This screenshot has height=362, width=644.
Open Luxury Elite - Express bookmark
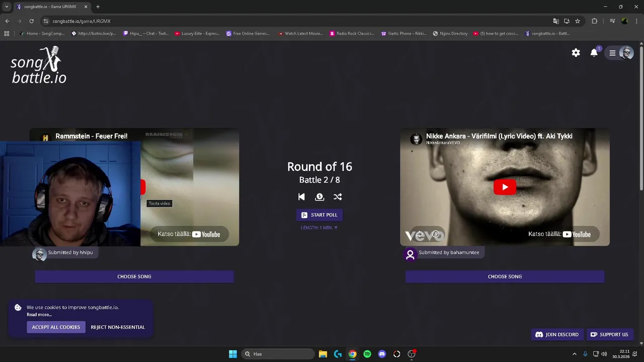(197, 34)
